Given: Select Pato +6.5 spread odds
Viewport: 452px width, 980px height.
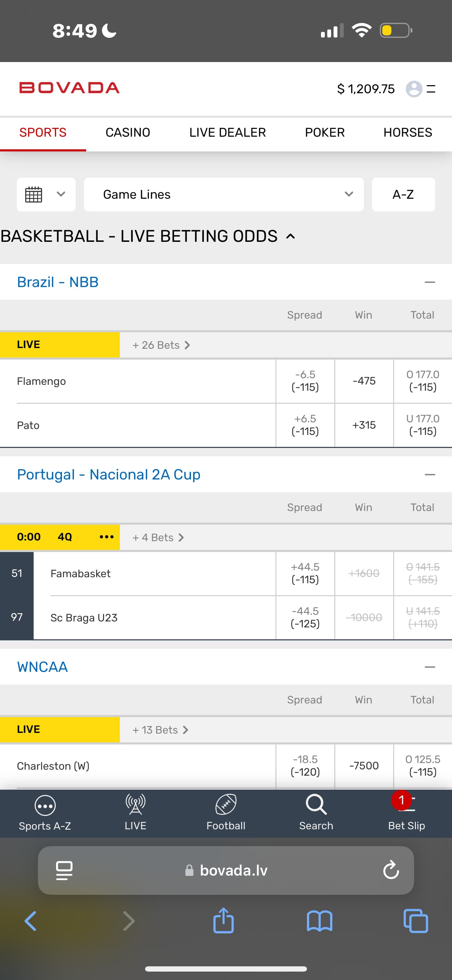Looking at the screenshot, I should tap(305, 425).
